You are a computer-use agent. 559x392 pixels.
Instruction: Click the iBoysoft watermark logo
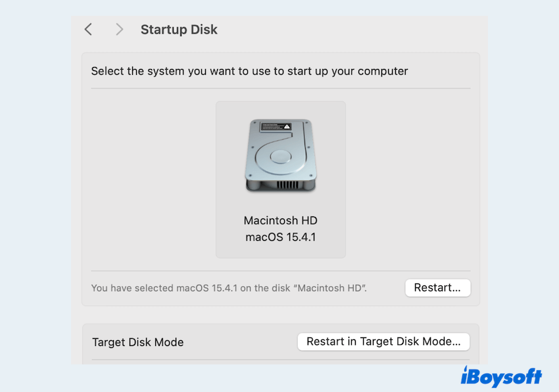pyautogui.click(x=501, y=376)
